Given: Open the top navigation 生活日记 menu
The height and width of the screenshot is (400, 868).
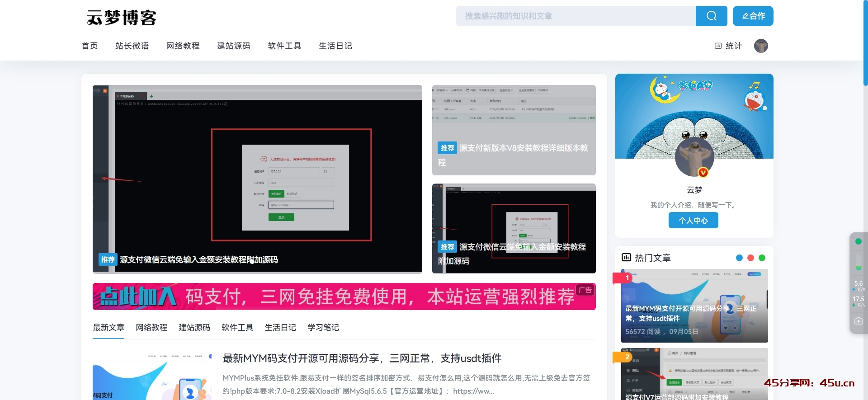Looking at the screenshot, I should pyautogui.click(x=335, y=46).
